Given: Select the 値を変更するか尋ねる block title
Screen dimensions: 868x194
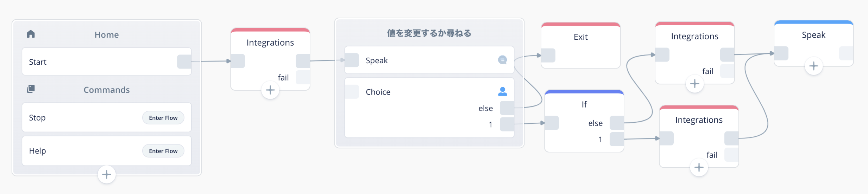Looking at the screenshot, I should (429, 33).
